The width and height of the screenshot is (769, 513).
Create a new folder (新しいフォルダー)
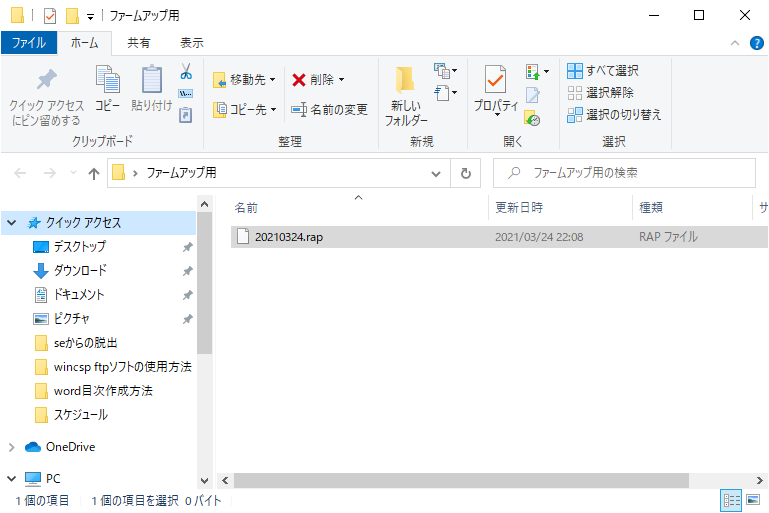click(406, 97)
